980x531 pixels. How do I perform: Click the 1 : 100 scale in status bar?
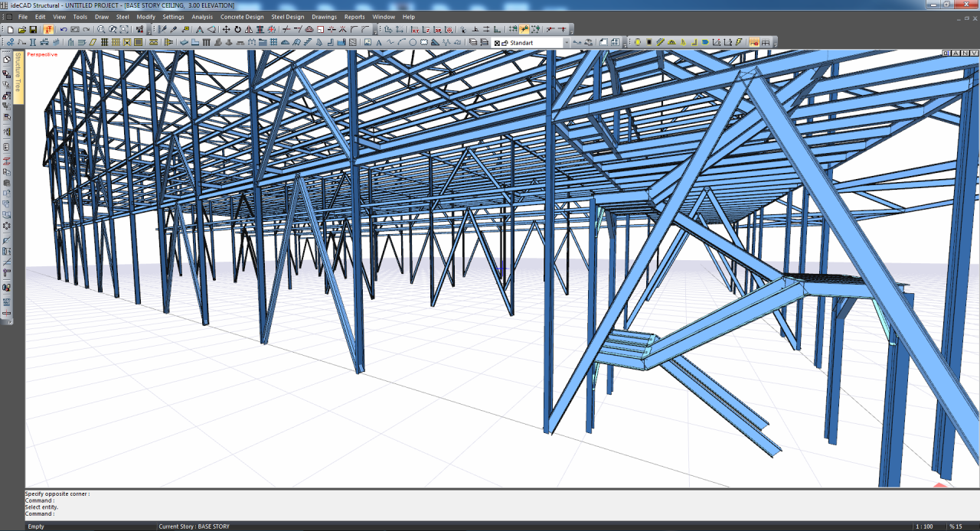[923, 526]
